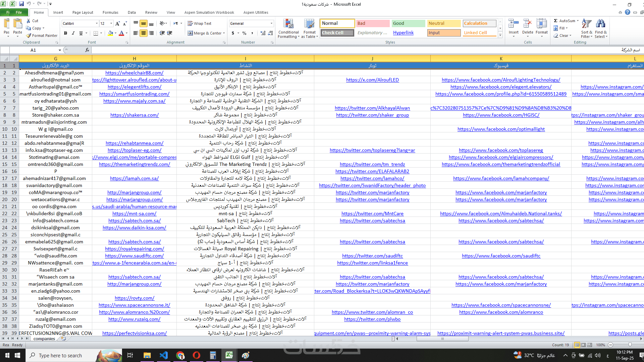Toggle Bold formatting
The width and height of the screenshot is (644, 362).
click(x=65, y=33)
